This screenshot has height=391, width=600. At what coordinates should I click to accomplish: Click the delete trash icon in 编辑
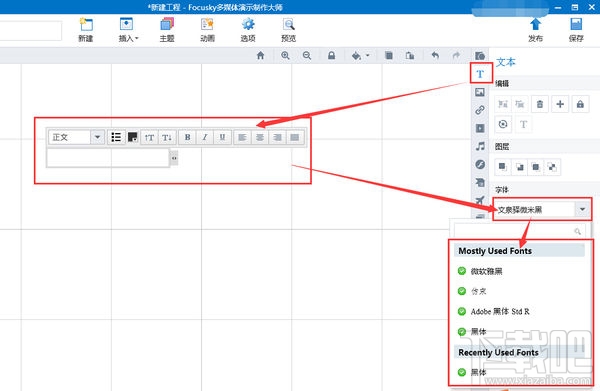click(540, 104)
